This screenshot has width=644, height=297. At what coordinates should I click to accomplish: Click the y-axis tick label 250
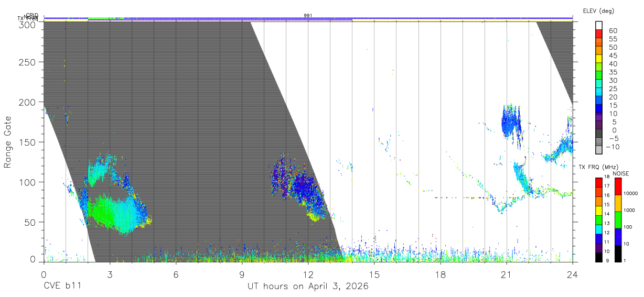pyautogui.click(x=28, y=62)
